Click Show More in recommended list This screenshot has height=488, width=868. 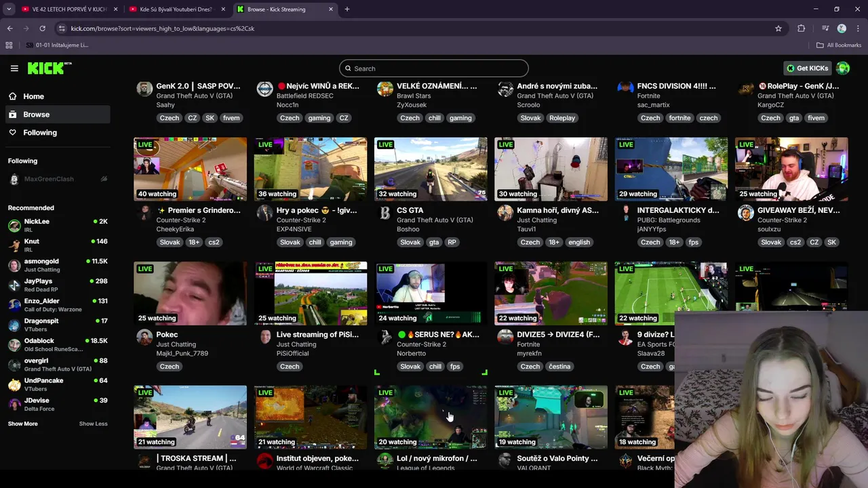(23, 424)
